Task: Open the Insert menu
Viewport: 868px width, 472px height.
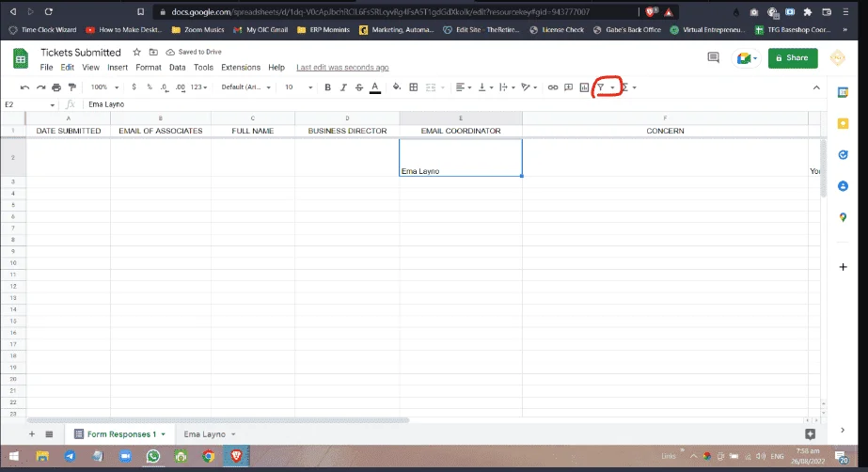Action: (118, 68)
